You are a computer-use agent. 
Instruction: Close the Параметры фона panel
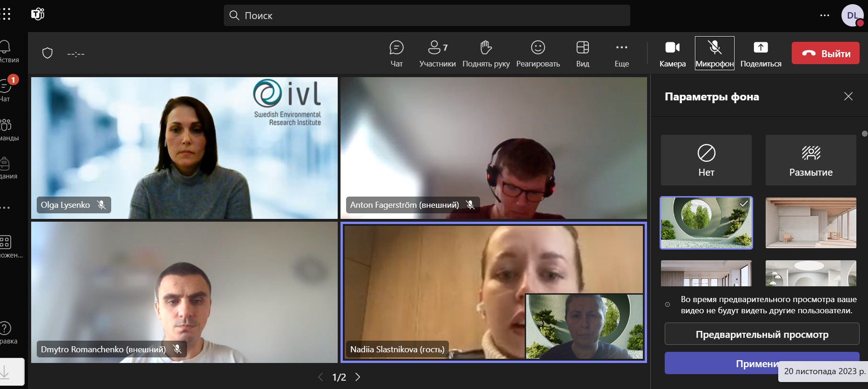[848, 96]
